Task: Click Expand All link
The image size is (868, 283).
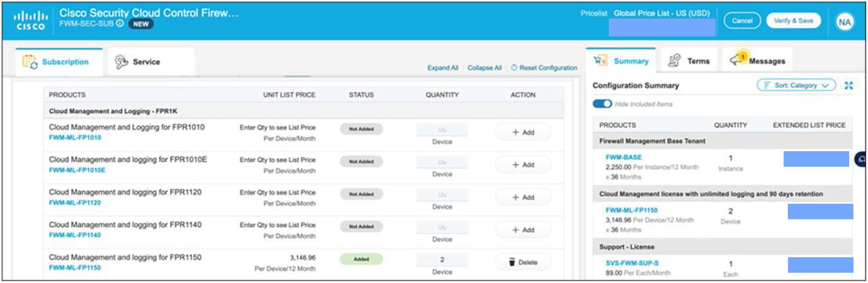Action: pos(443,68)
